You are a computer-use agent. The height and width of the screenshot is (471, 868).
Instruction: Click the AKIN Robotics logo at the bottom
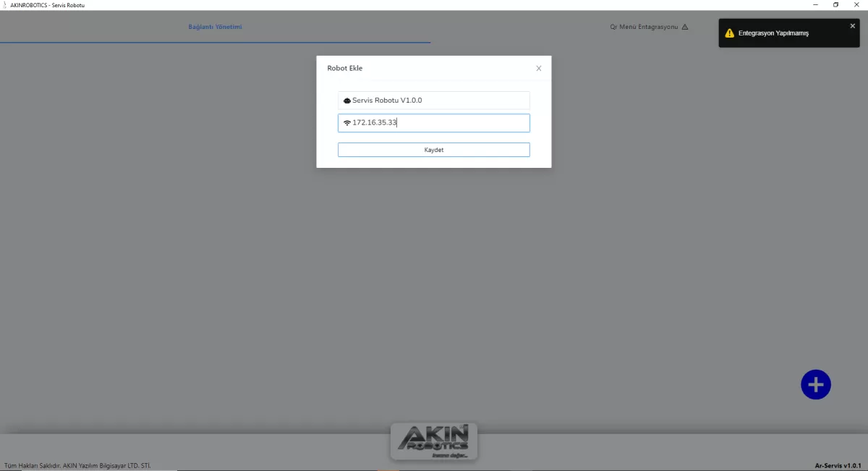pyautogui.click(x=433, y=441)
